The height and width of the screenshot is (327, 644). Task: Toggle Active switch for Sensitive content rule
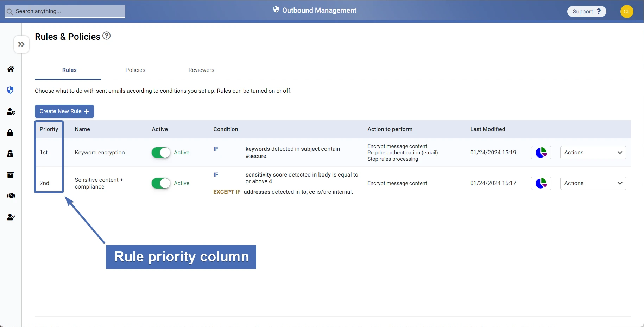pyautogui.click(x=161, y=183)
